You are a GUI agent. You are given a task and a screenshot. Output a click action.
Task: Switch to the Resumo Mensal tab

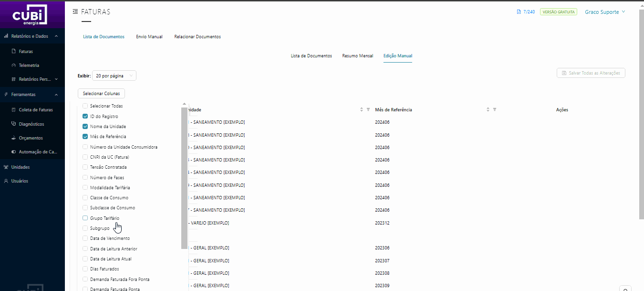tap(357, 56)
